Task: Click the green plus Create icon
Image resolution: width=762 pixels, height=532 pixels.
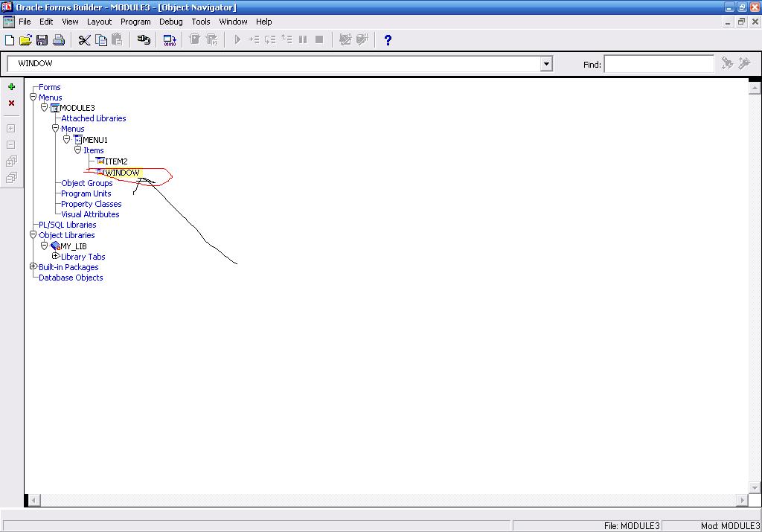Action: [11, 87]
